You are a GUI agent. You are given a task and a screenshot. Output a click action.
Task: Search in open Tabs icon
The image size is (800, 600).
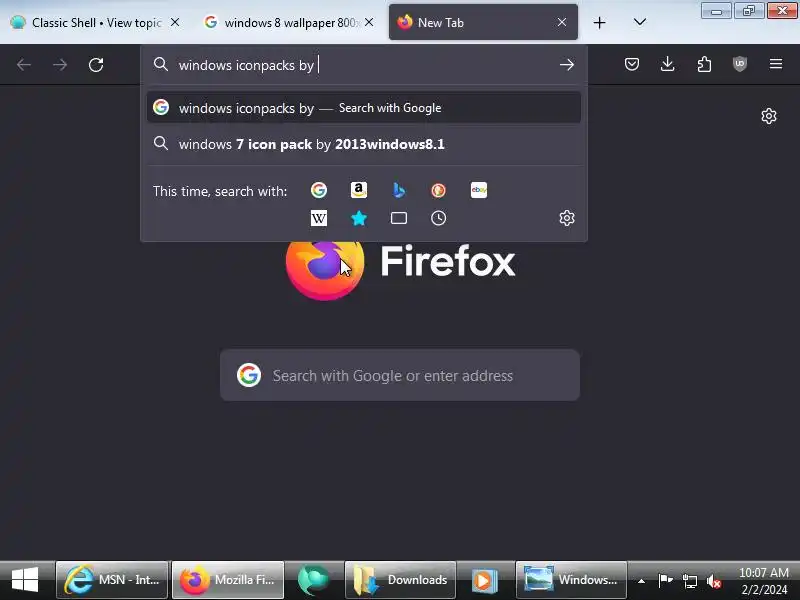(x=398, y=218)
